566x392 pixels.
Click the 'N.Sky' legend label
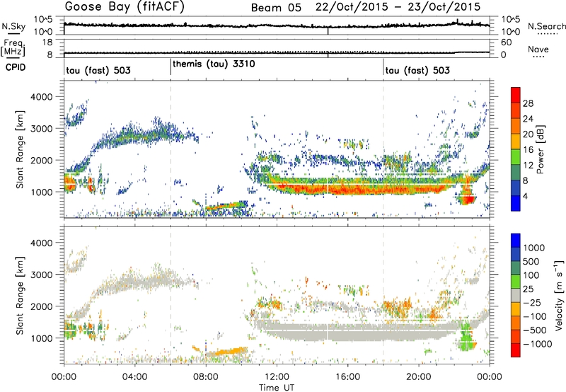click(x=13, y=26)
